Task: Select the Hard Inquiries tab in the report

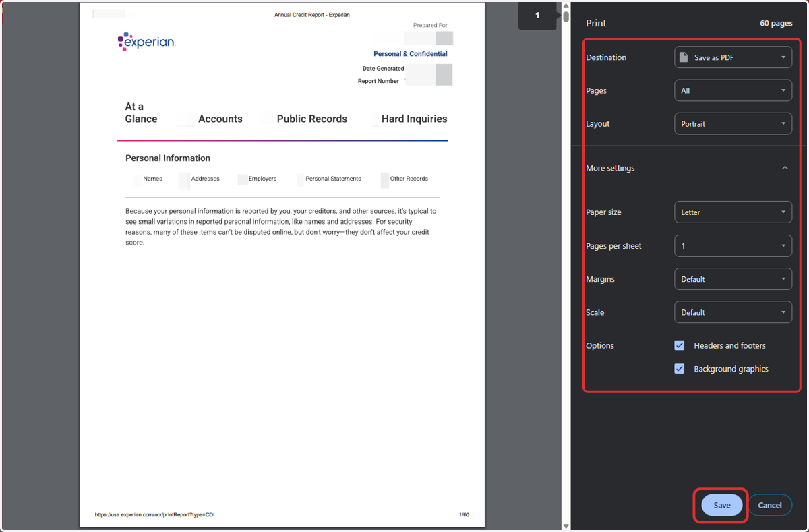Action: (414, 119)
